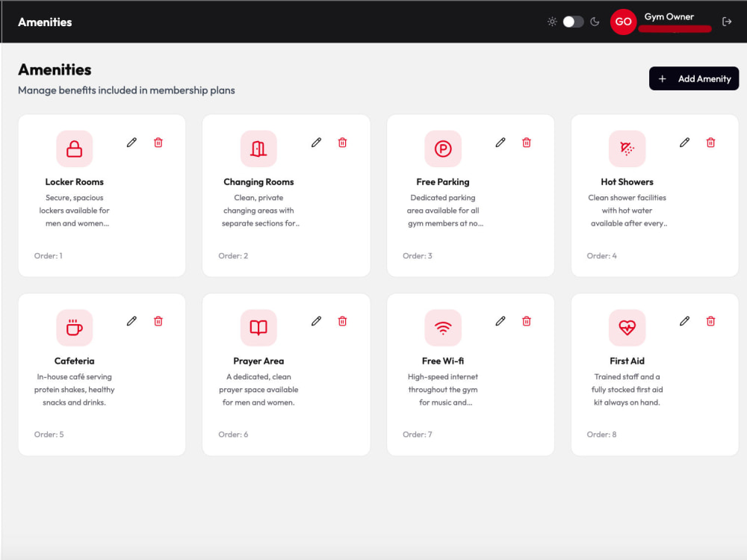Click the 'Order: 7' label
747x560 pixels.
418,435
